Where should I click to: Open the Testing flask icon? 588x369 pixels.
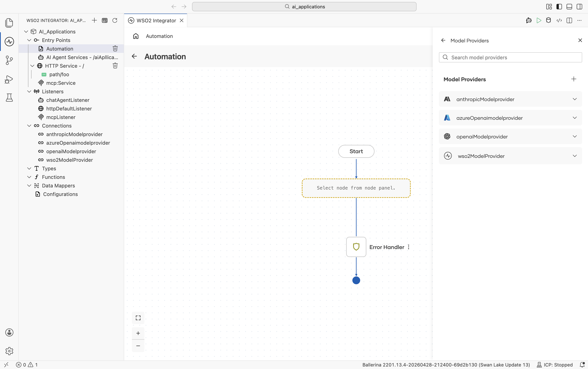point(9,98)
